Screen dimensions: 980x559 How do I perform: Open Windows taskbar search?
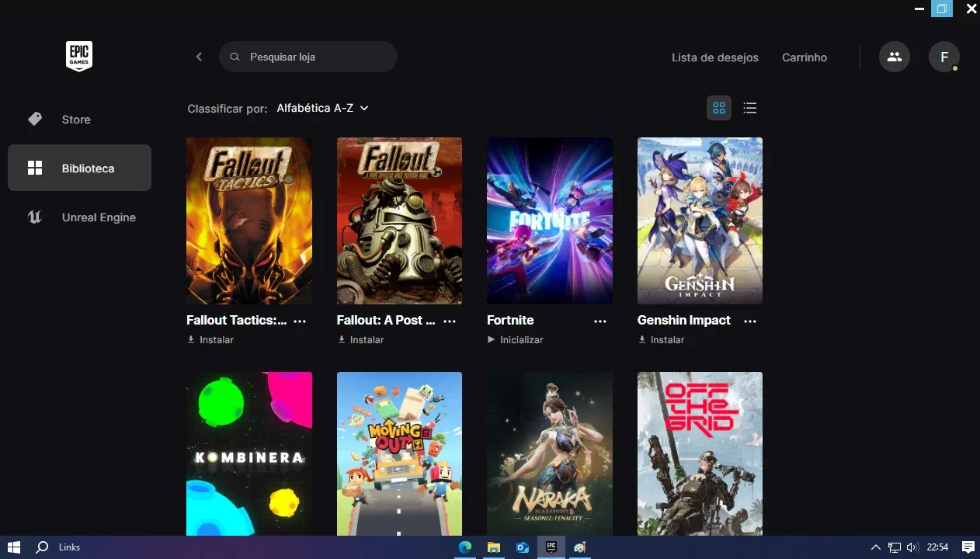click(x=43, y=547)
